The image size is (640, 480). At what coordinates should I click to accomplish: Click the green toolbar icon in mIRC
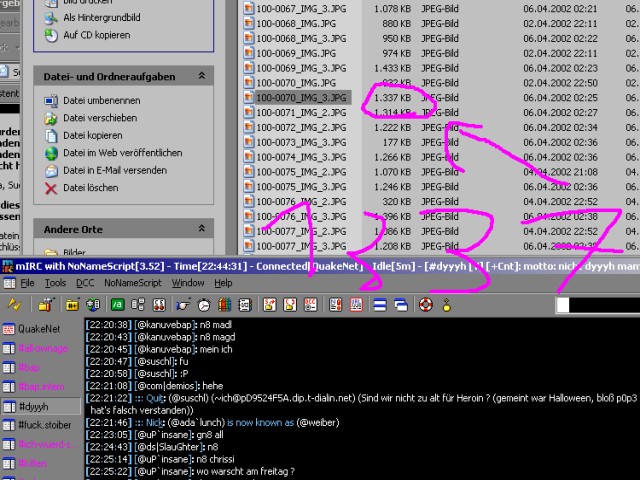118,304
